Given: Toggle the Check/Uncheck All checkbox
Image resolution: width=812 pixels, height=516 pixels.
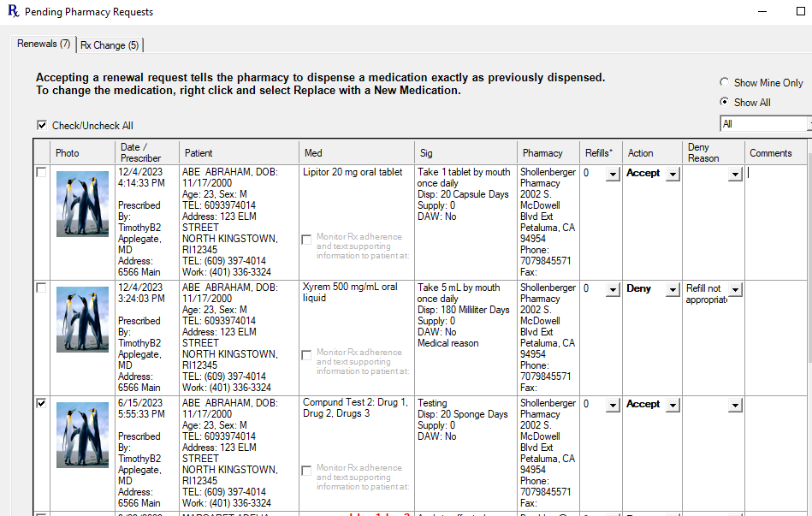Looking at the screenshot, I should [x=42, y=126].
